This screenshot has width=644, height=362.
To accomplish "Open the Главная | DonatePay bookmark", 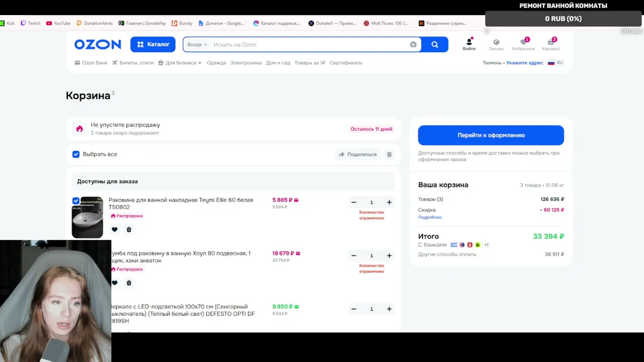I will [x=142, y=23].
